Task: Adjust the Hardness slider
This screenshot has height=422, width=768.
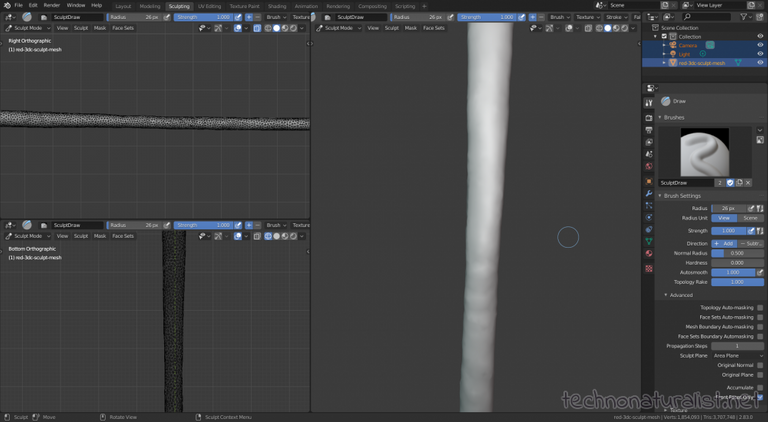Action: tap(738, 263)
